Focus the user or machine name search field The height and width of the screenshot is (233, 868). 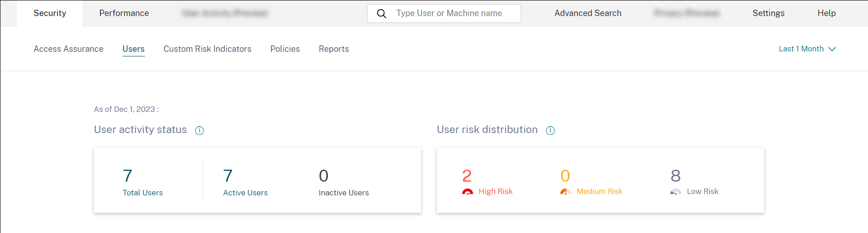(451, 14)
